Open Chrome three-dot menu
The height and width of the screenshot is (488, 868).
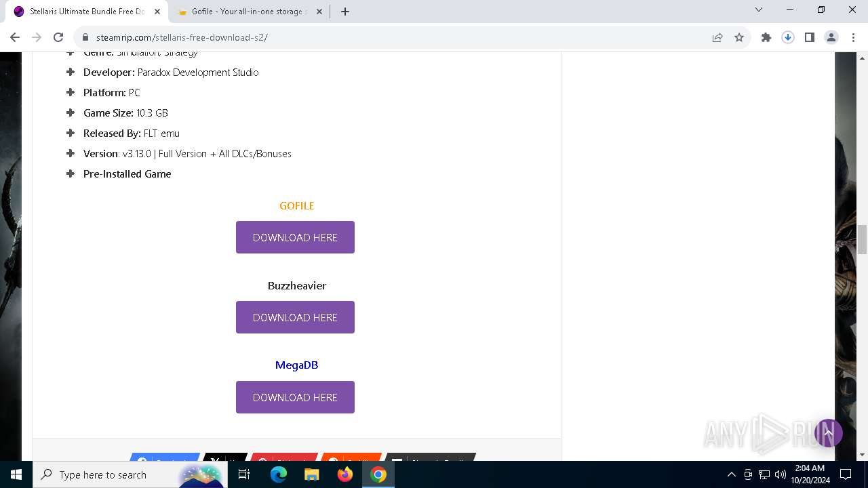[853, 37]
